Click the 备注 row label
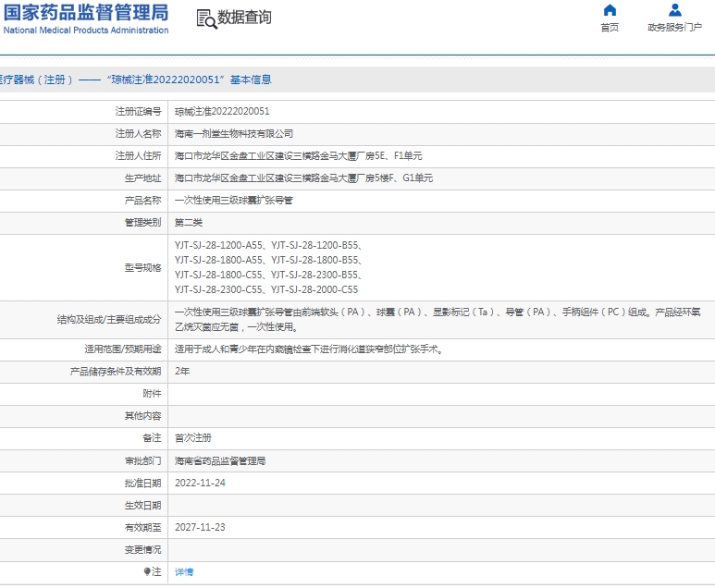The height and width of the screenshot is (588, 715). [152, 438]
